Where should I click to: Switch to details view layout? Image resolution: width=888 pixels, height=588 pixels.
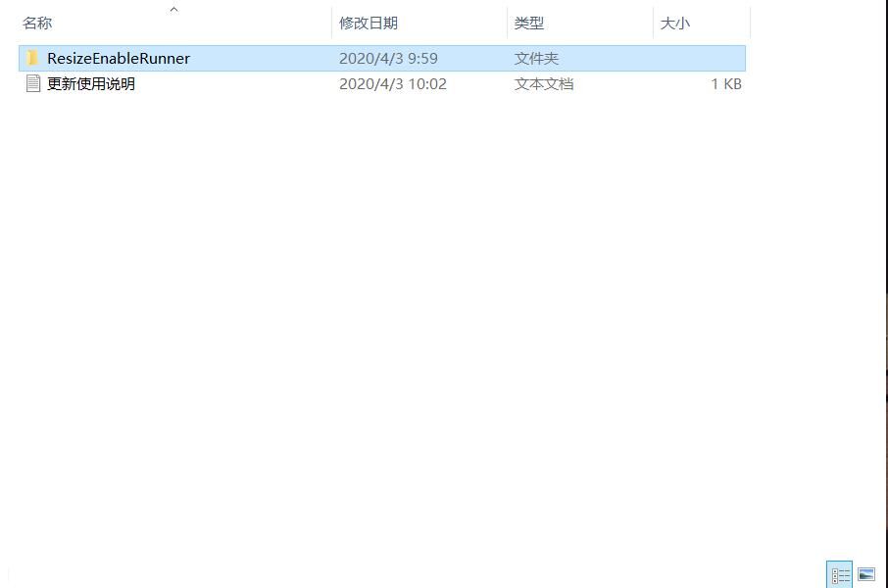(840, 574)
